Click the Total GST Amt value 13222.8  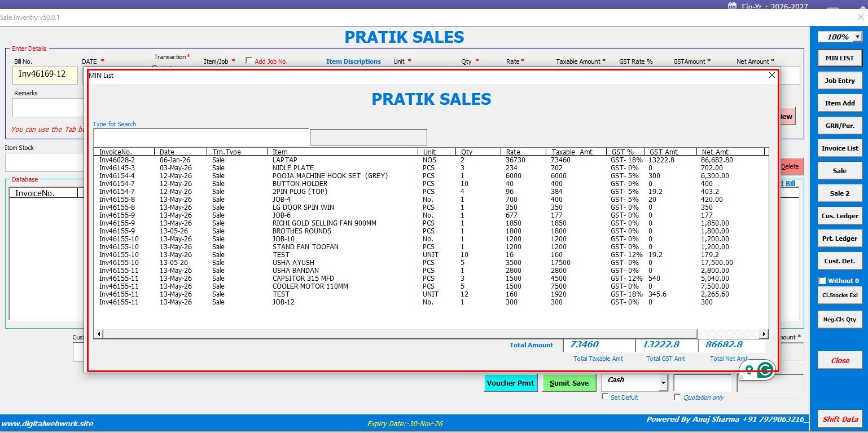tap(667, 345)
